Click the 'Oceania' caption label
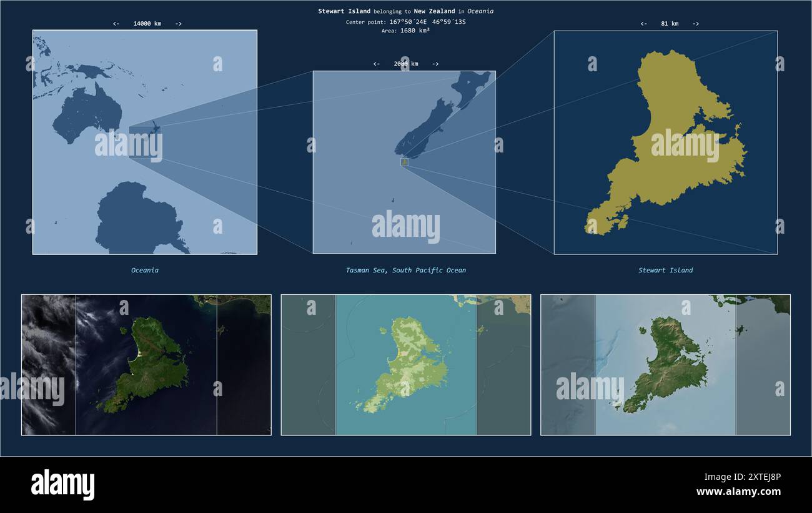Screen dimensions: 812x513 pos(145,271)
